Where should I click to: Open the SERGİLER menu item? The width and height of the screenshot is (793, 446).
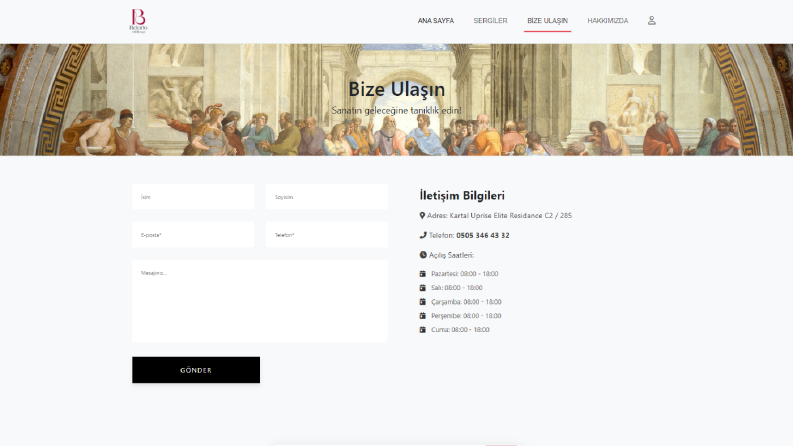pos(490,21)
